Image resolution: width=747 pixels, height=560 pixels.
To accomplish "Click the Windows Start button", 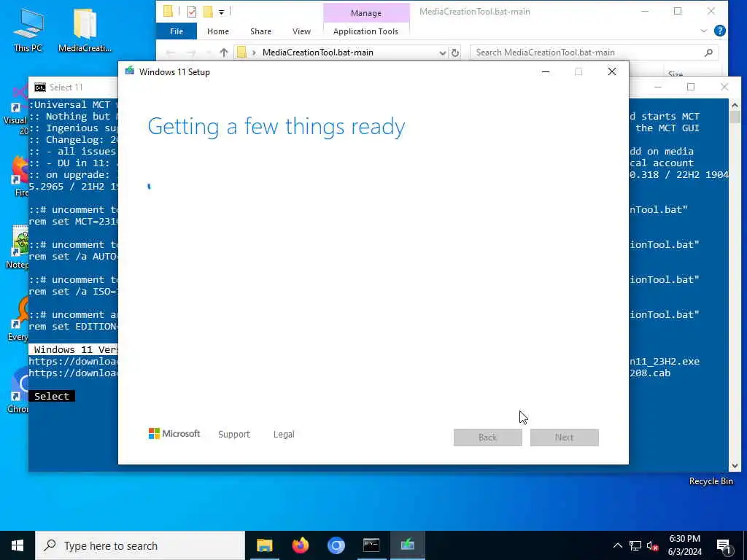I will [x=18, y=545].
